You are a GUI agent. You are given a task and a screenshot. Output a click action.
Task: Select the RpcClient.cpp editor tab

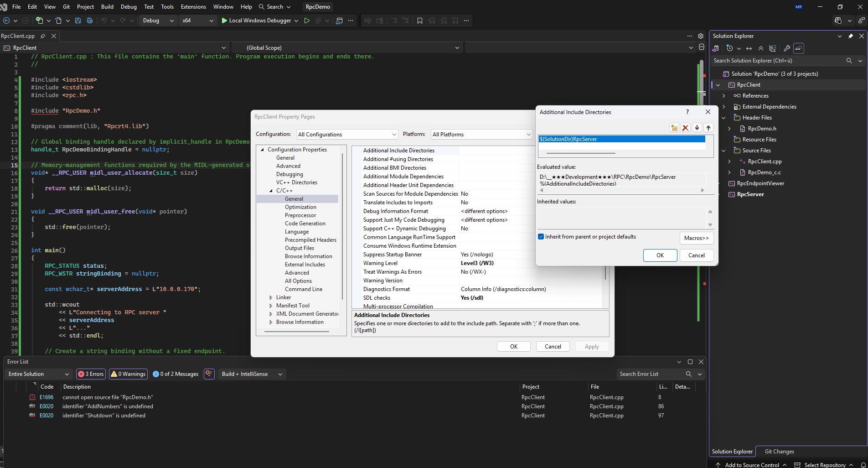pos(18,36)
